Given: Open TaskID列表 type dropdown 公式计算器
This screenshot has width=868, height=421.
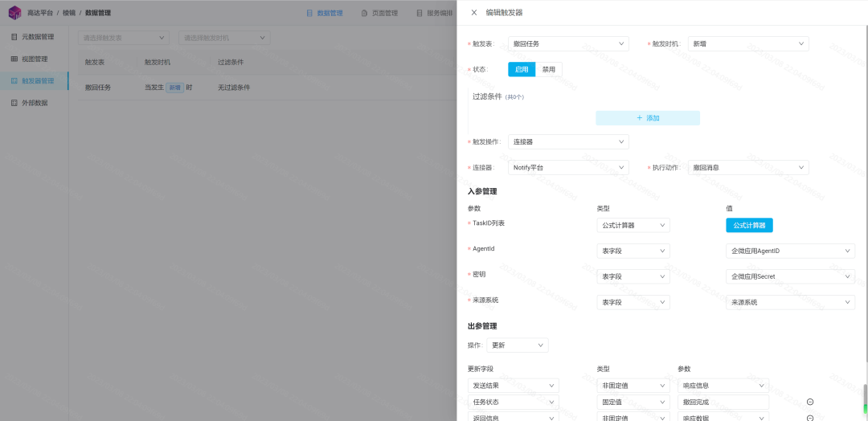Looking at the screenshot, I should pos(633,225).
